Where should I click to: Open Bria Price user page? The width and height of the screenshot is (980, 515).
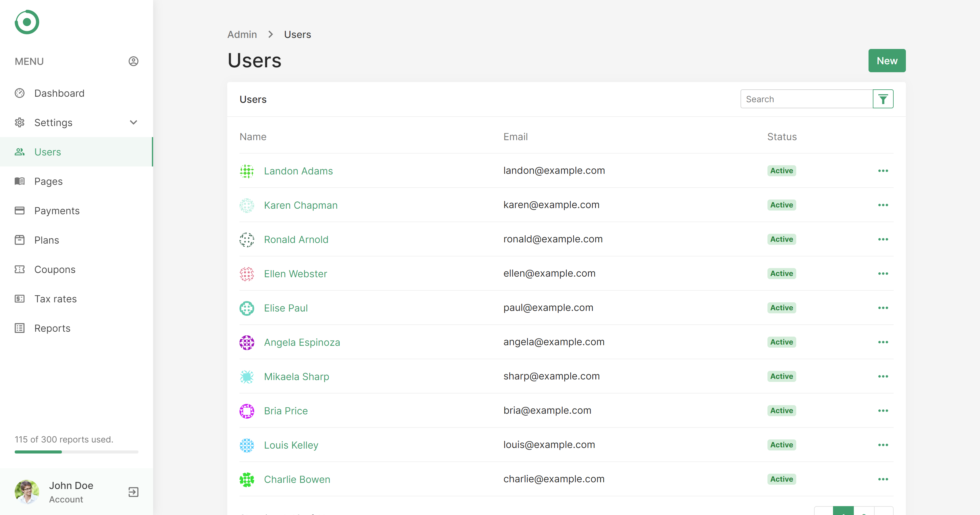tap(286, 411)
